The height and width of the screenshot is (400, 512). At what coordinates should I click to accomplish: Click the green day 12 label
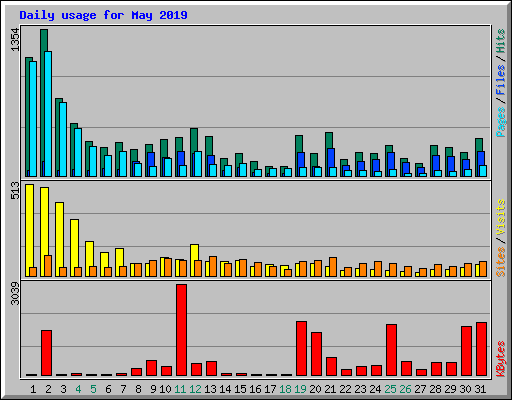[x=195, y=389]
